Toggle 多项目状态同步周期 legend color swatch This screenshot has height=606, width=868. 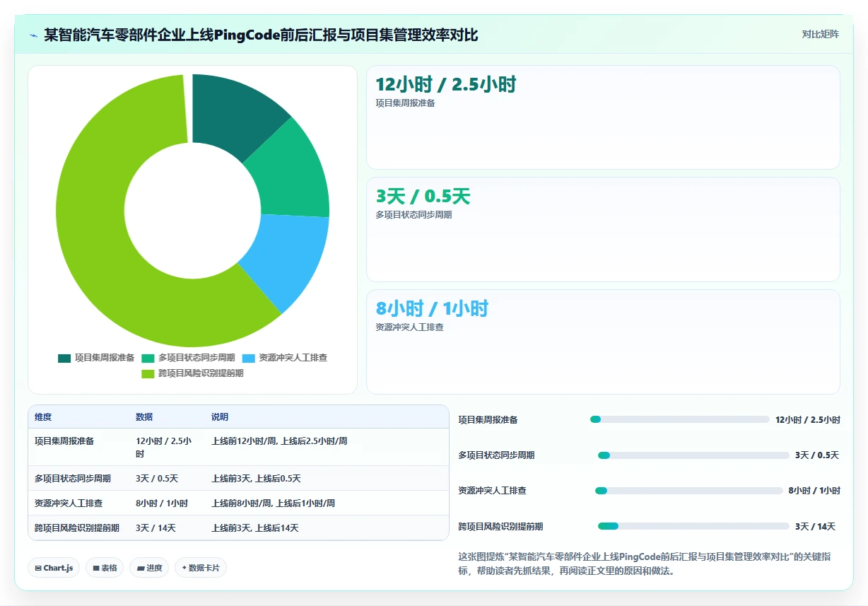pos(148,358)
